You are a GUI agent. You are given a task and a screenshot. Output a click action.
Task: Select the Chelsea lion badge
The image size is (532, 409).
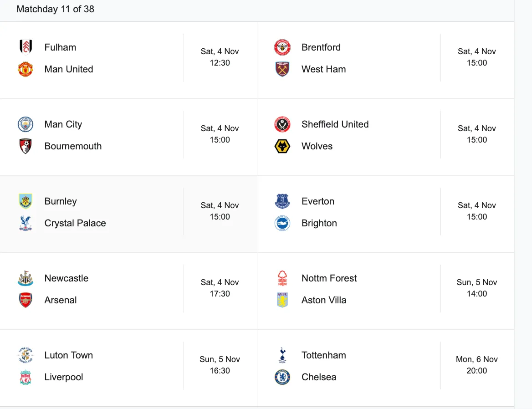point(282,377)
